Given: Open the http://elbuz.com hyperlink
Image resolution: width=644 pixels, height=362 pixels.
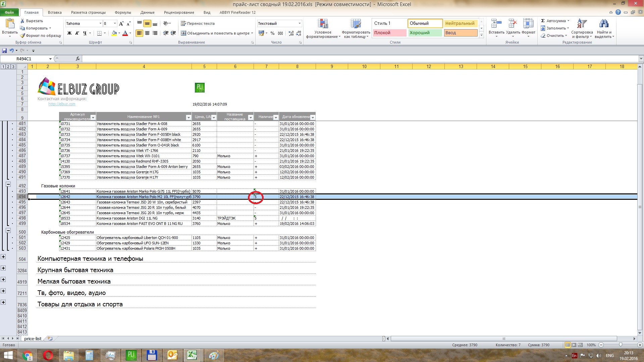Looking at the screenshot, I should click(62, 104).
